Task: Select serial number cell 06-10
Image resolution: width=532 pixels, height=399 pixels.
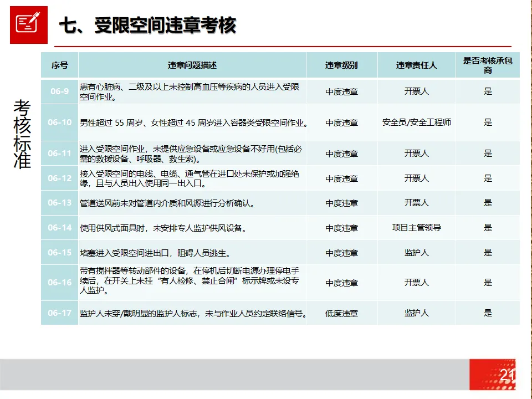Action: point(60,122)
